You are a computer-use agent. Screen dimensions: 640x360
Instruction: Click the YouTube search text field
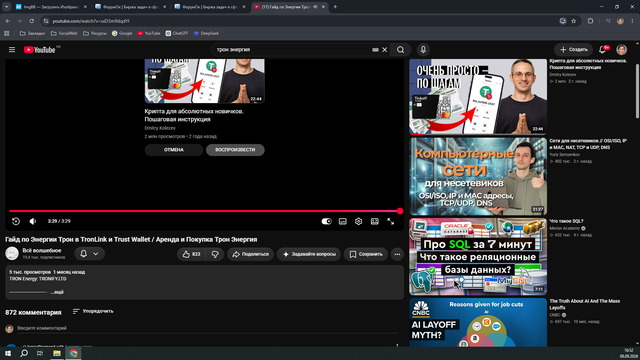point(292,50)
